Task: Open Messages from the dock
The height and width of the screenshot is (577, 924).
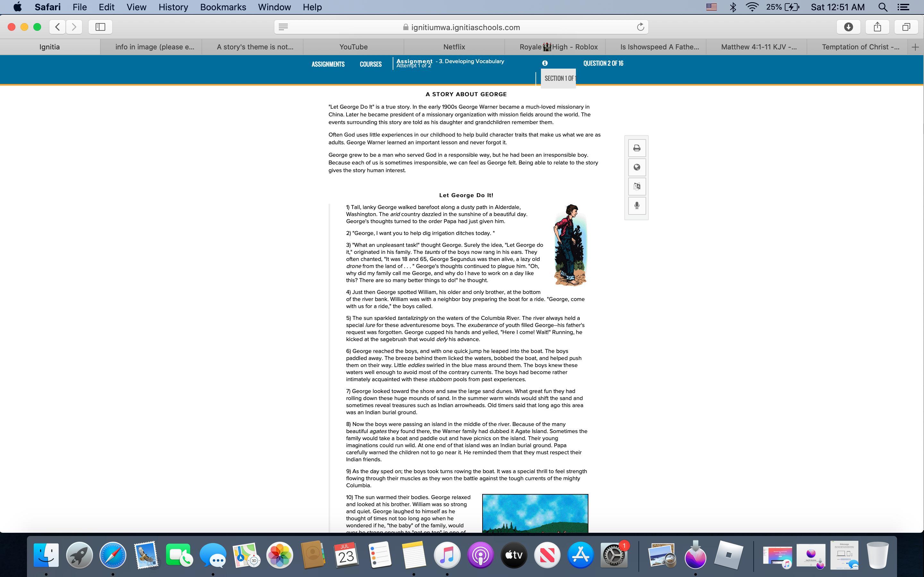Action: pos(213,555)
